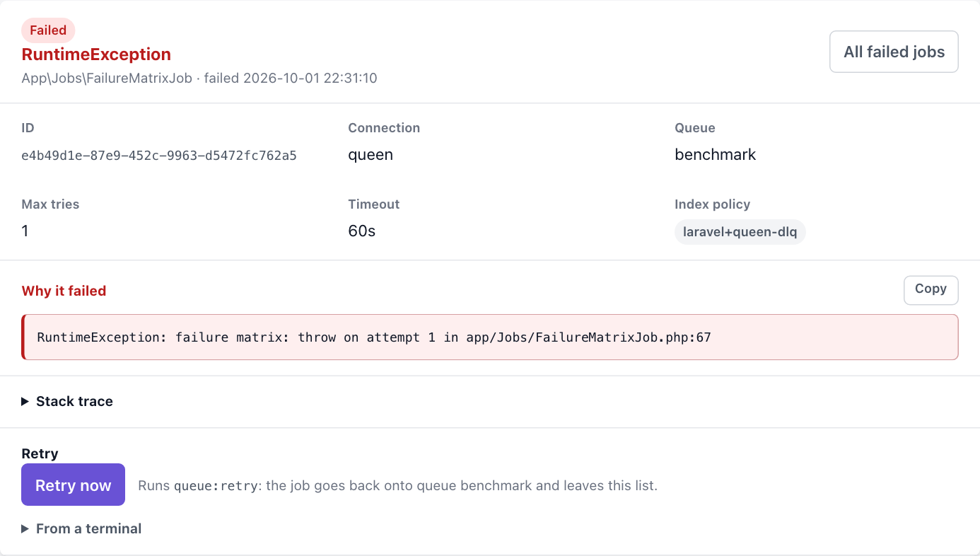Click the Timeout value 60s

coord(362,231)
